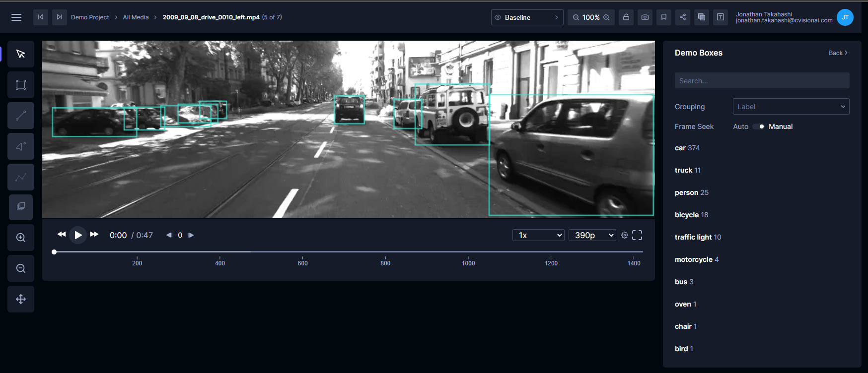Open the hamburger main menu
868x373 pixels.
16,17
